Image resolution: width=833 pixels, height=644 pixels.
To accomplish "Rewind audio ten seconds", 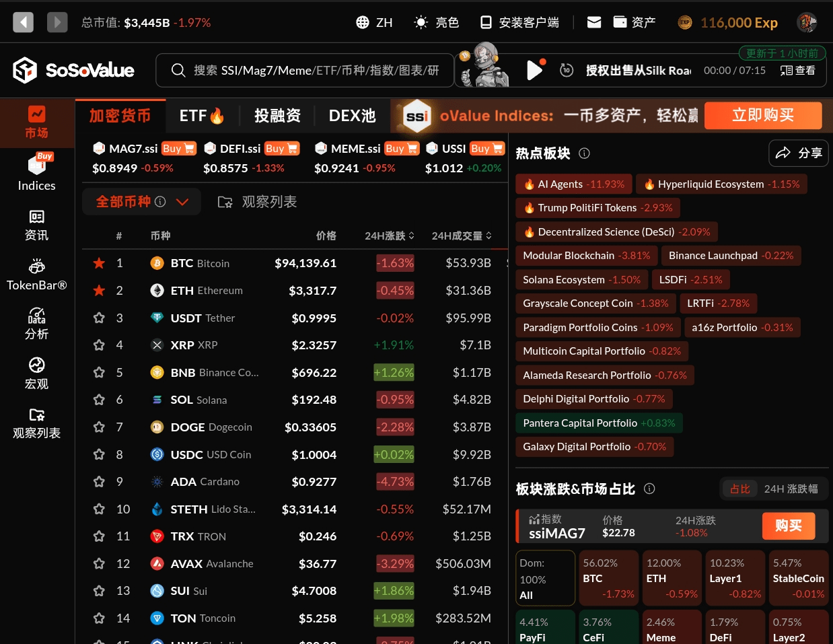I will (567, 70).
